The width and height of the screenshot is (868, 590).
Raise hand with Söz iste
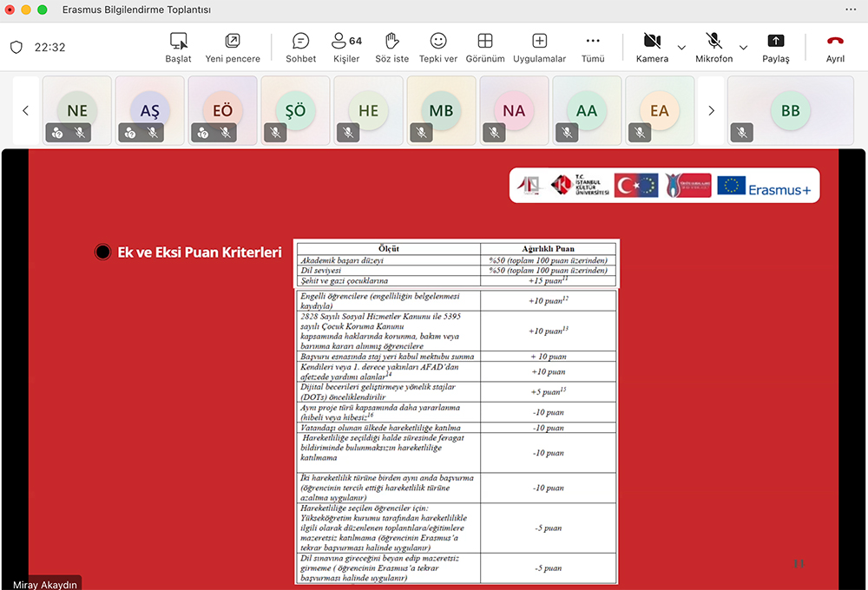[x=391, y=47]
